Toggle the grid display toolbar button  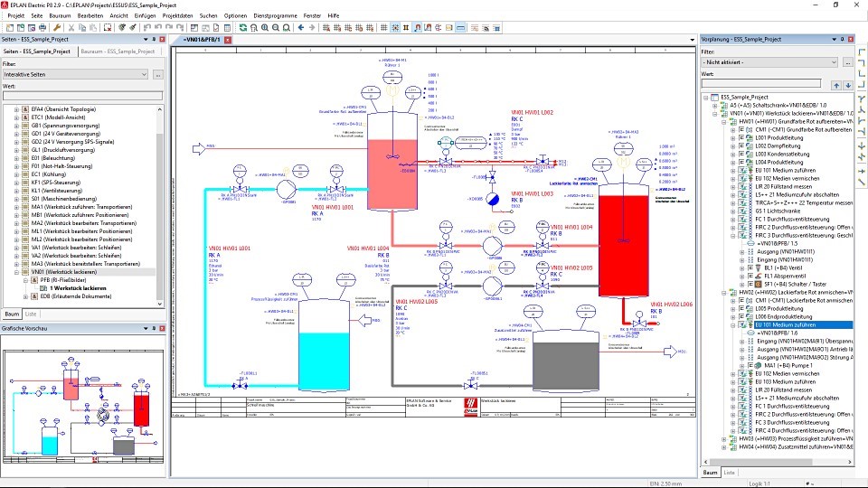tap(383, 27)
